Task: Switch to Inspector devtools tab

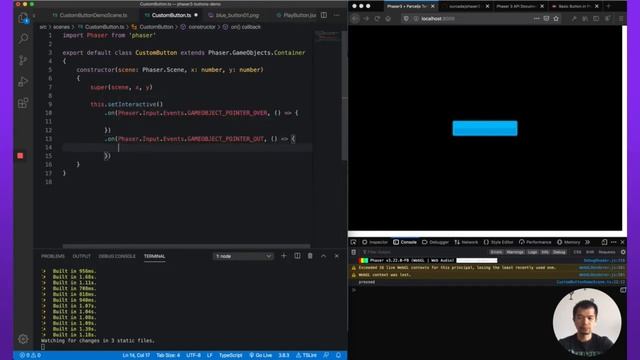Action: tap(375, 242)
